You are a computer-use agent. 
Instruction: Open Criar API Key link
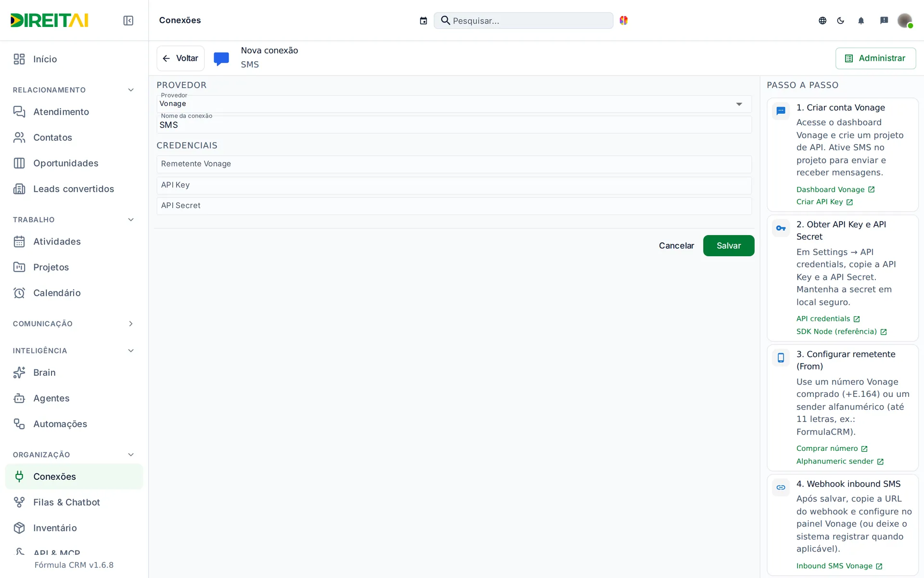point(824,202)
